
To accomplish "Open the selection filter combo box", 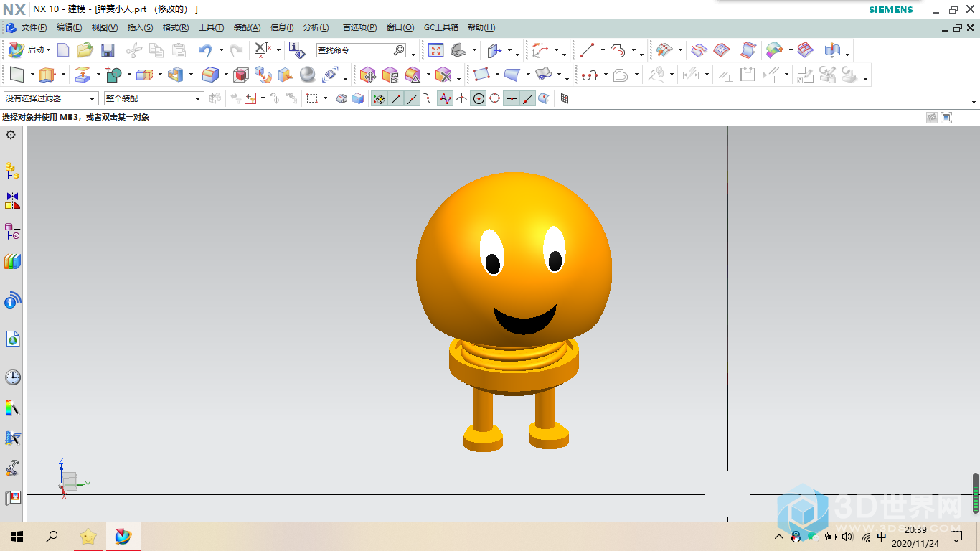I will tap(51, 98).
